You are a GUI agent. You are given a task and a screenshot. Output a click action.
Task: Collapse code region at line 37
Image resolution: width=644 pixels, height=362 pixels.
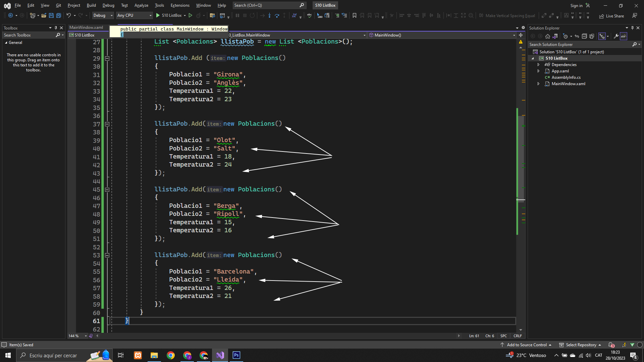point(107,124)
